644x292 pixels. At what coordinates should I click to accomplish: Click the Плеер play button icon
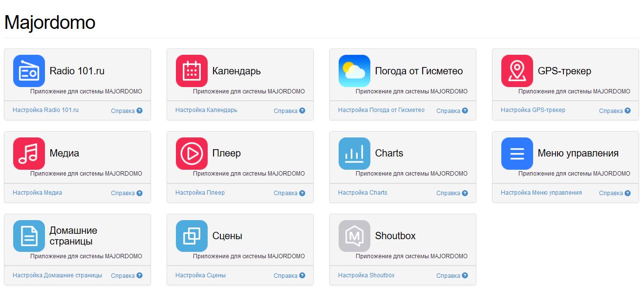point(192,154)
